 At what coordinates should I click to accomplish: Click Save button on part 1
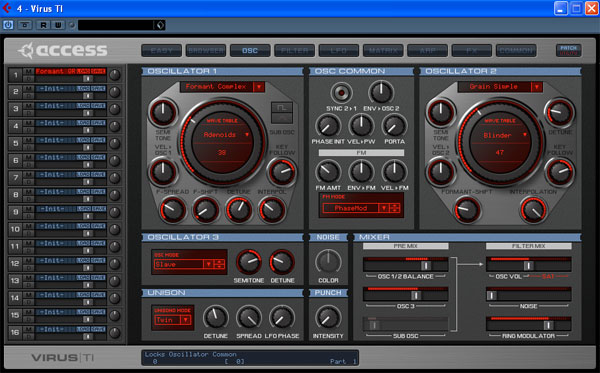[98, 71]
